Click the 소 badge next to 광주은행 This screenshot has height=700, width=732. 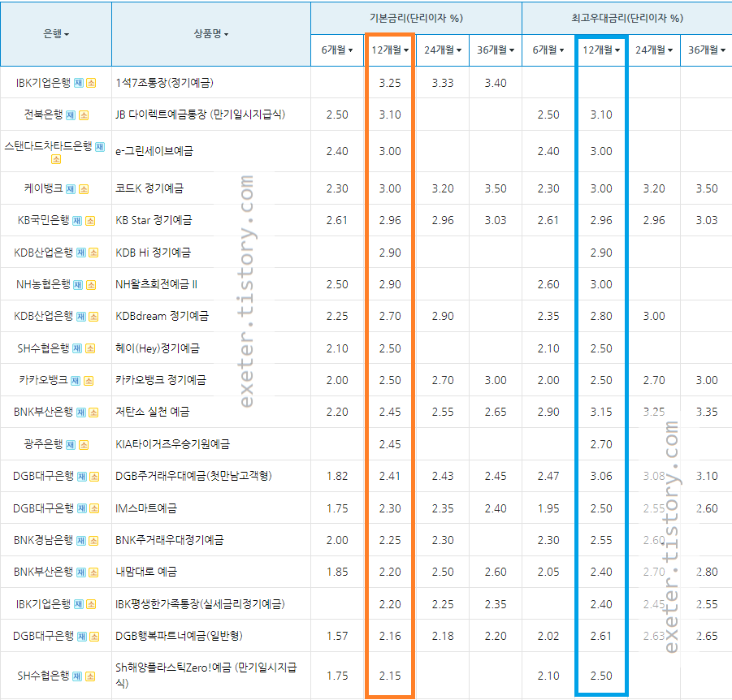pyautogui.click(x=84, y=445)
